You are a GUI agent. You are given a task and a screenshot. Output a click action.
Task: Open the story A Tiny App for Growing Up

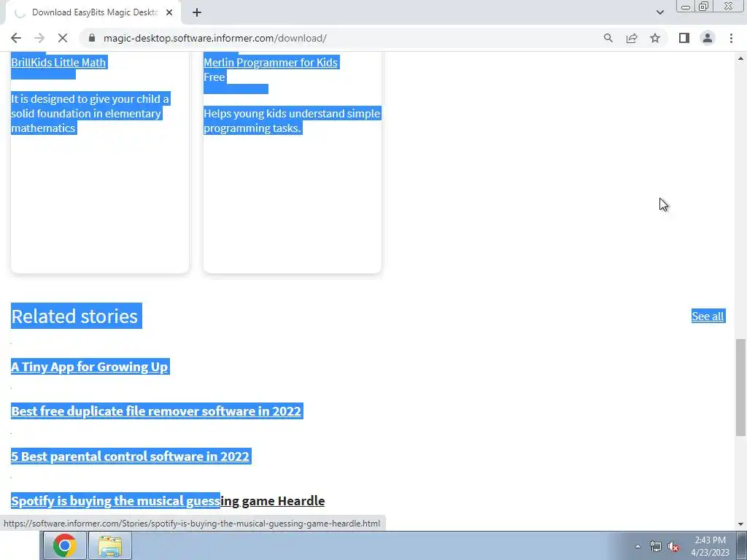click(x=90, y=367)
